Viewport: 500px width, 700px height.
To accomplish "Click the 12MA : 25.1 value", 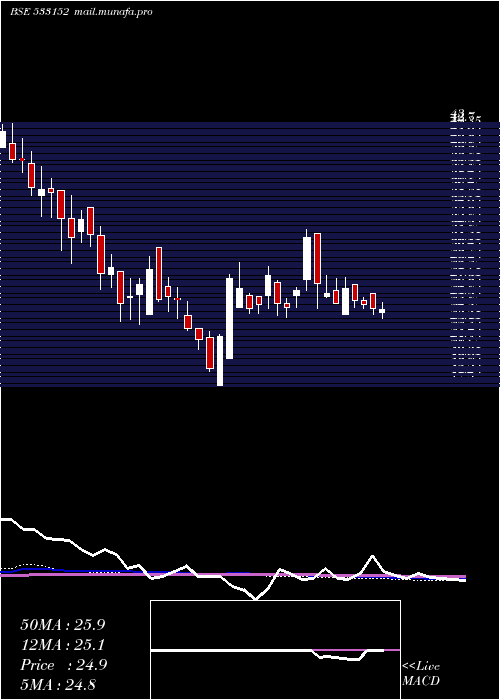I will coord(62,645).
